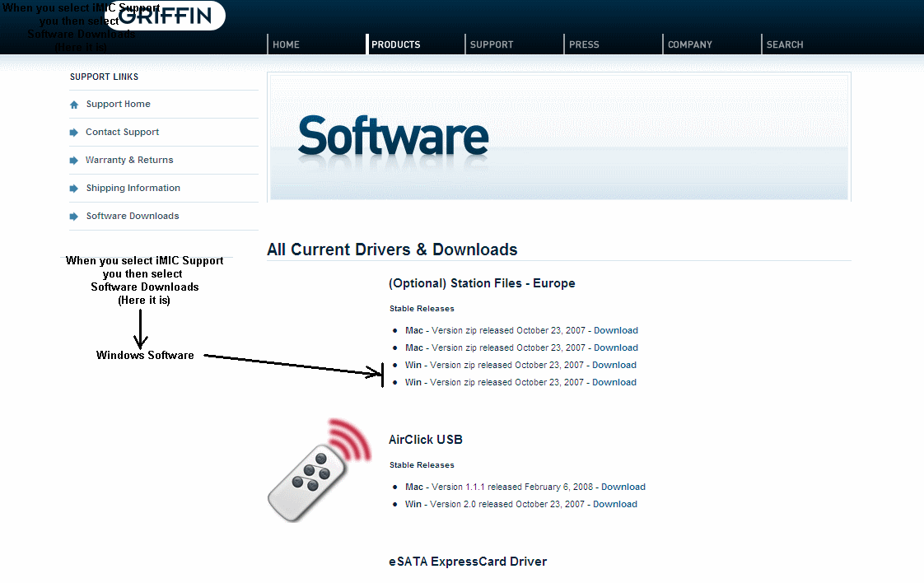Click the text "Version 1.1.1 released February 6, 2008"
The width and height of the screenshot is (924, 583).
tap(512, 487)
